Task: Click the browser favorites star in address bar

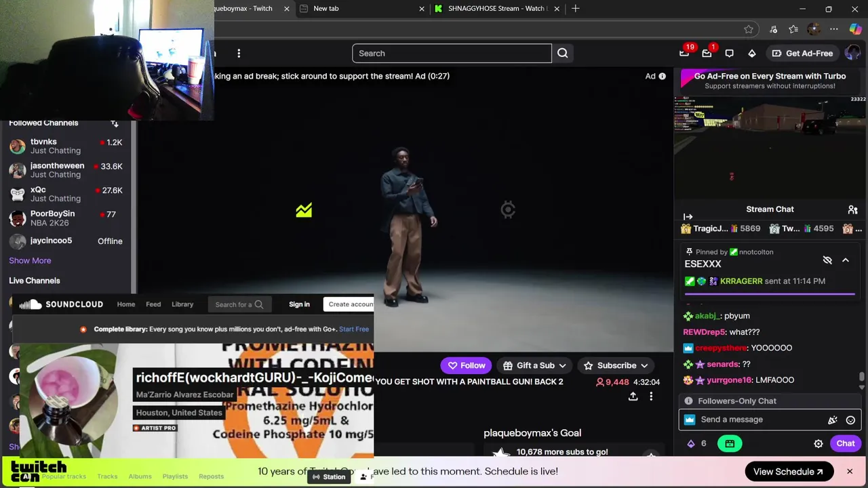Action: click(x=749, y=29)
